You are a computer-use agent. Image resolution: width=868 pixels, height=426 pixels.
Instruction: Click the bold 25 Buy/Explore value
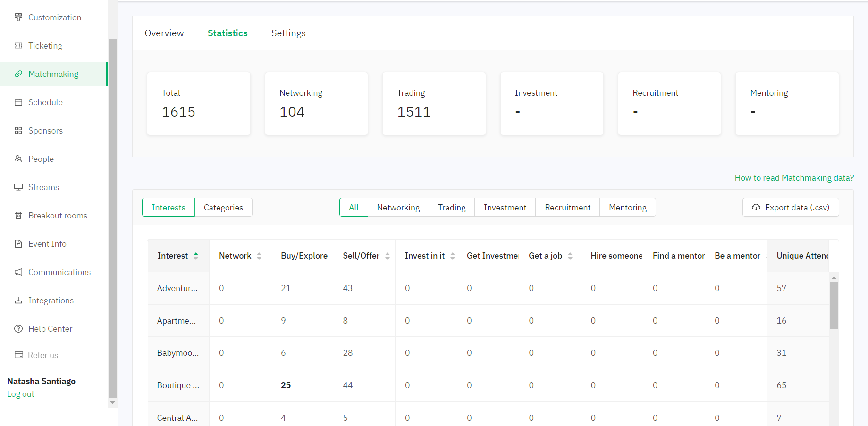(x=286, y=385)
